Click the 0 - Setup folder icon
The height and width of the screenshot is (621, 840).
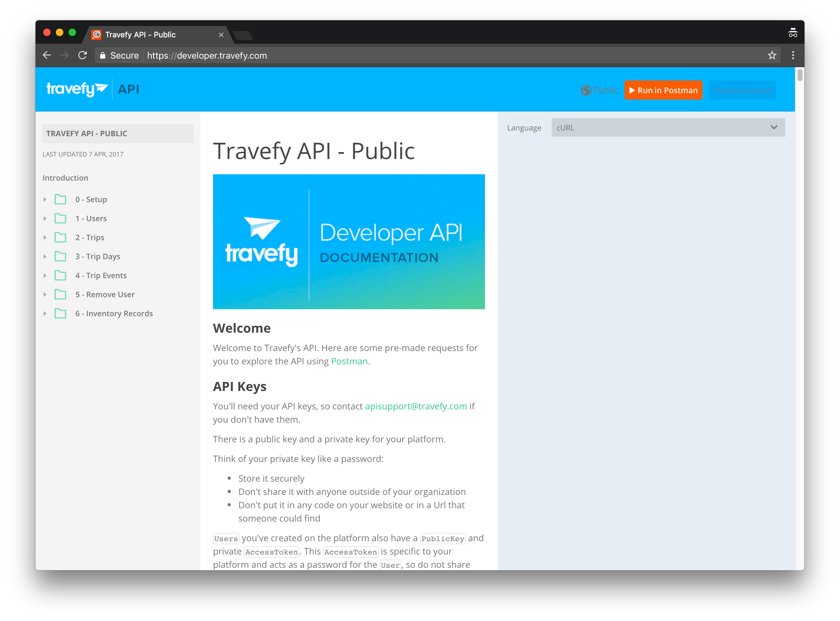click(60, 199)
